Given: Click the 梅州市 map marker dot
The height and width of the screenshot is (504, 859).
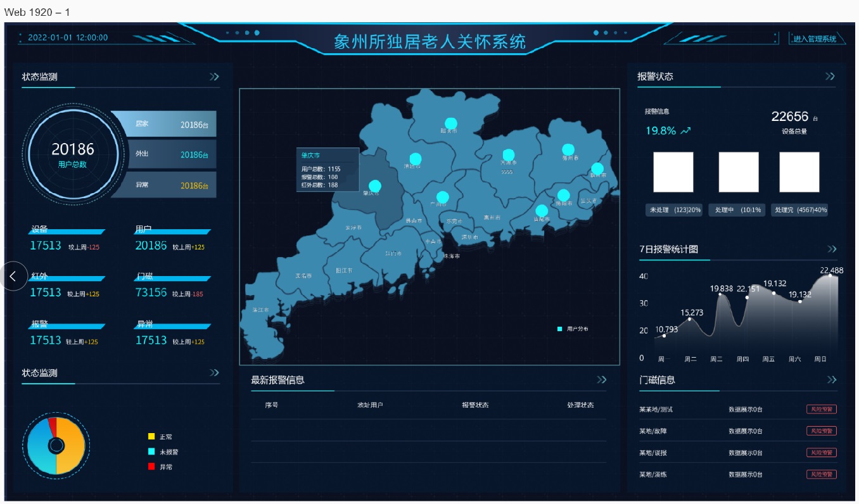Looking at the screenshot, I should click(568, 149).
